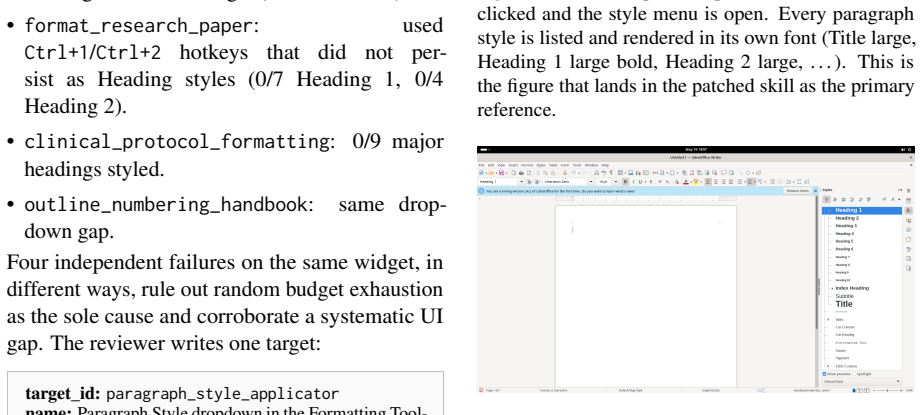Click the Open folder icon in Writer toolbar

(x=491, y=173)
